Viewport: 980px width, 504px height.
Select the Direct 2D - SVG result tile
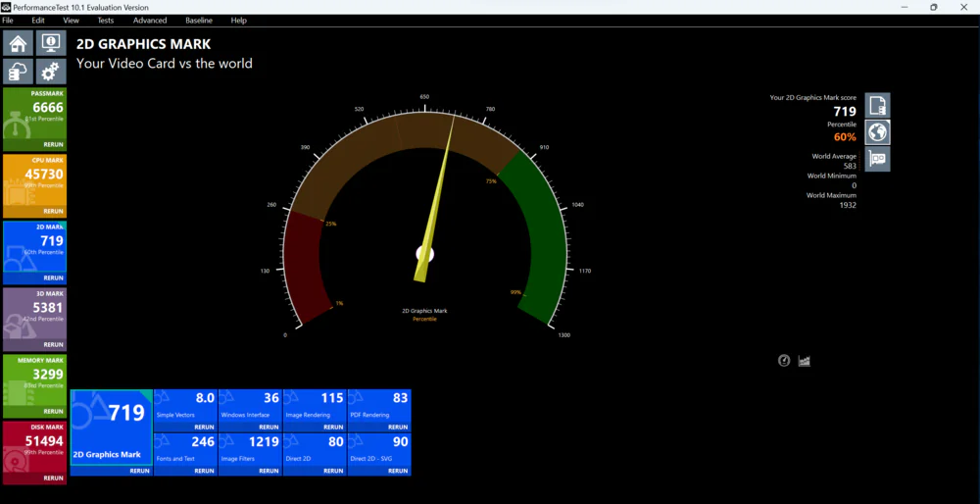click(x=379, y=450)
